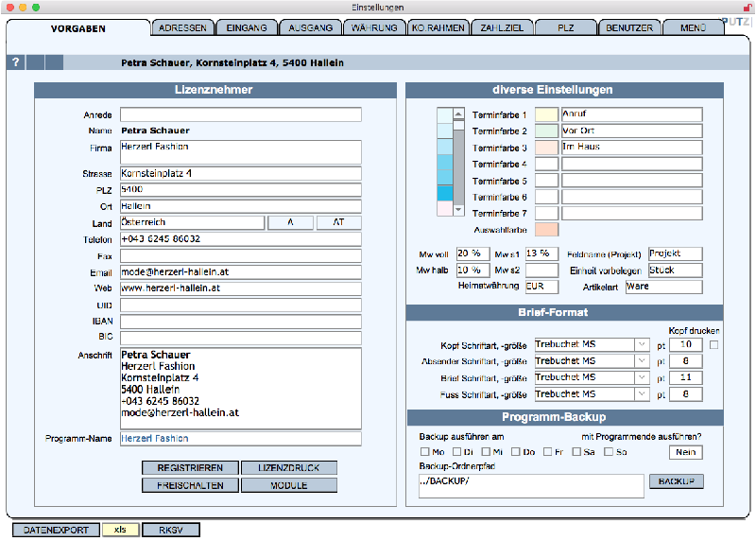The height and width of the screenshot is (541, 756).
Task: Pick the darkest blue palette color
Action: (x=445, y=193)
